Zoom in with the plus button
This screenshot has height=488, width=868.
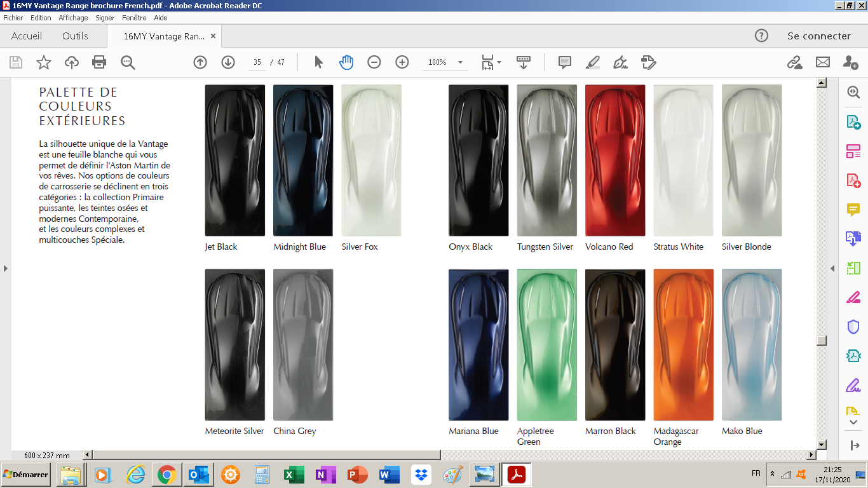(x=402, y=62)
